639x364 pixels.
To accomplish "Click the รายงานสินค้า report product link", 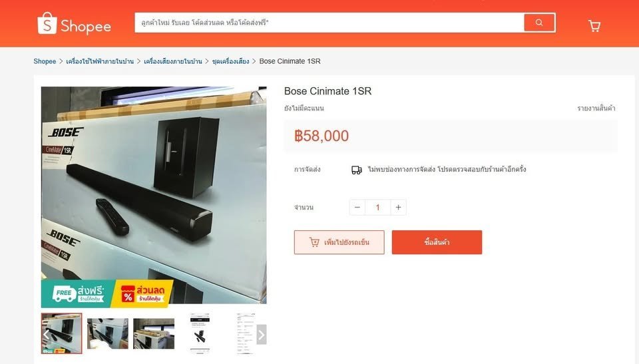I will [596, 108].
